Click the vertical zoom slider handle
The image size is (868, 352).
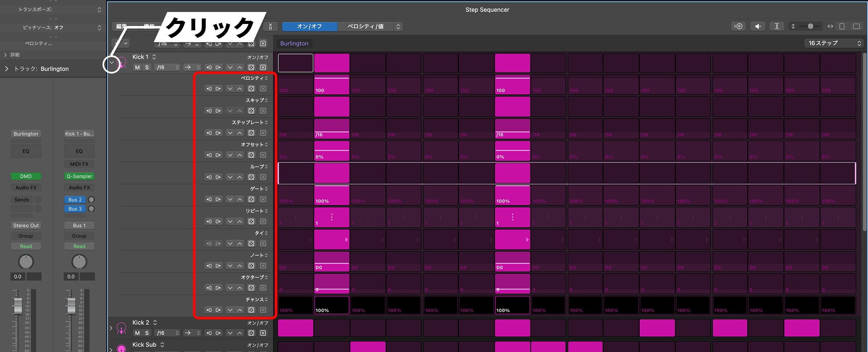pos(811,26)
